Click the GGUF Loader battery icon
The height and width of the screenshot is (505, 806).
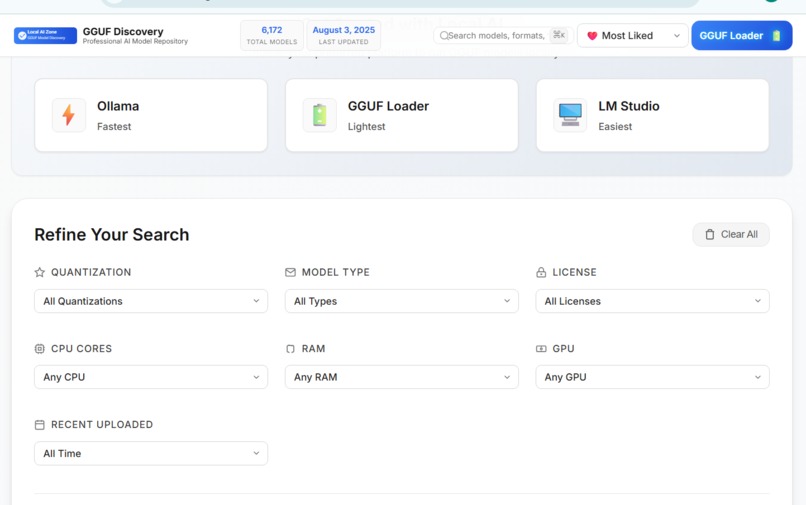coord(319,115)
